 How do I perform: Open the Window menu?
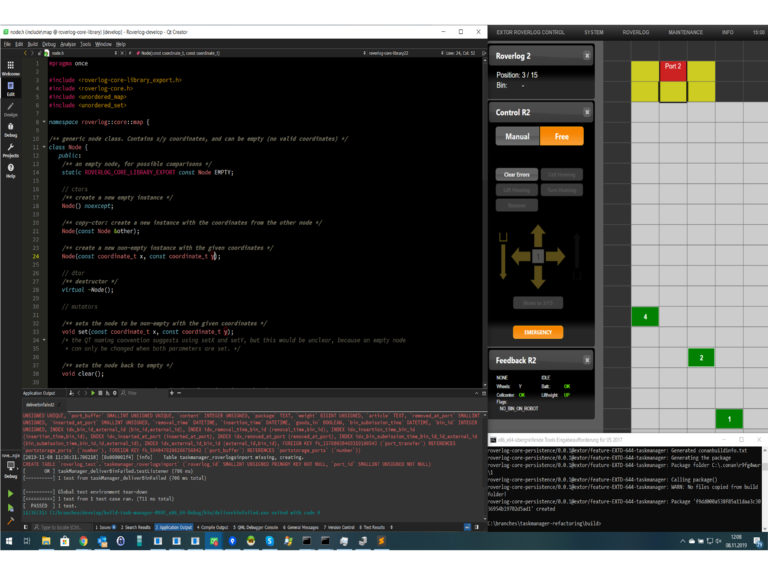(103, 44)
